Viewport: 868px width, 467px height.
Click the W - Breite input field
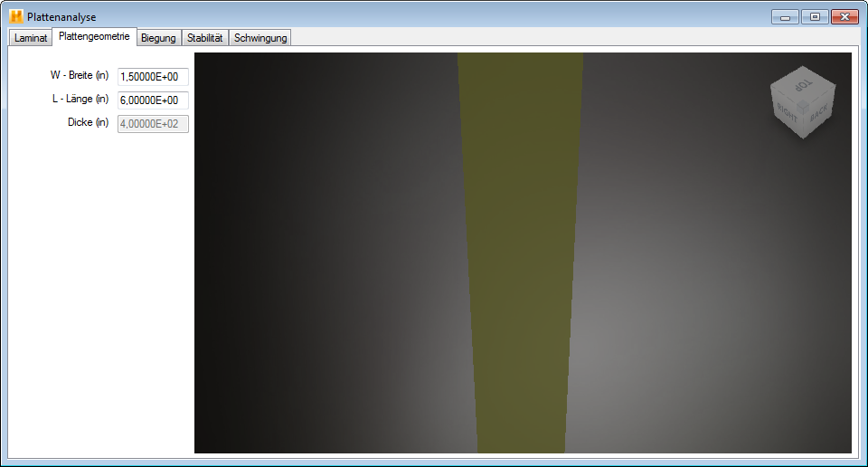point(153,77)
